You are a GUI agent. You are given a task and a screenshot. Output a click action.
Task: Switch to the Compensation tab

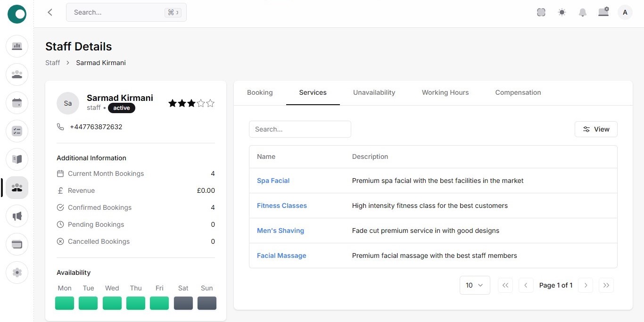[x=518, y=92]
